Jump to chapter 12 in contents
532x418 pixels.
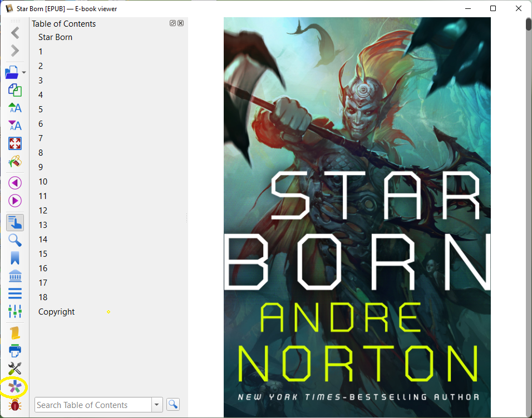point(43,211)
